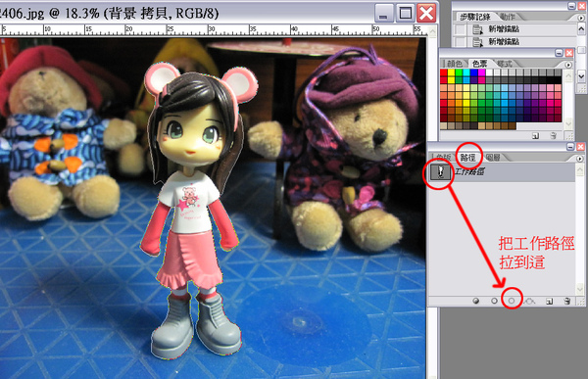Fill path with foreground color icon

(x=476, y=301)
